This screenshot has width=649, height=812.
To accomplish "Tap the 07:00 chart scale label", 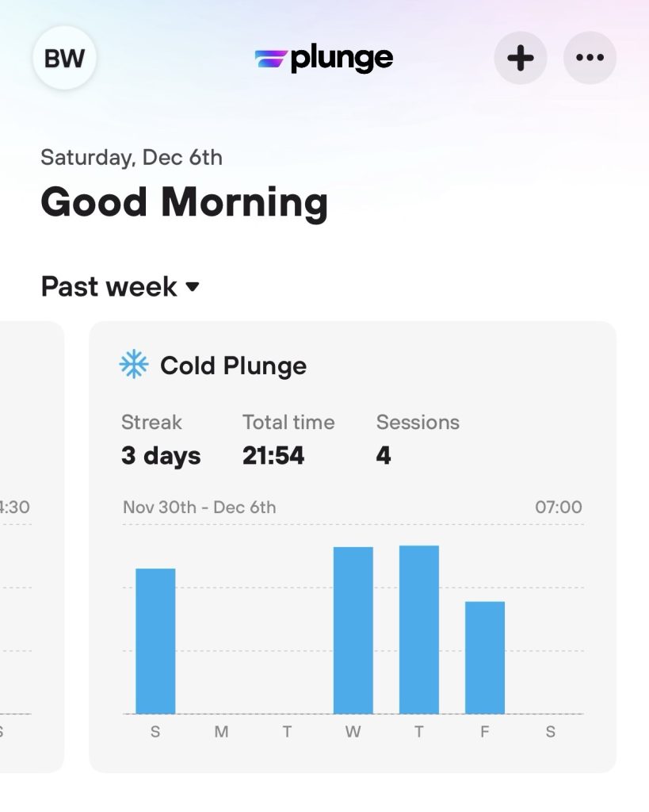I will click(x=558, y=507).
